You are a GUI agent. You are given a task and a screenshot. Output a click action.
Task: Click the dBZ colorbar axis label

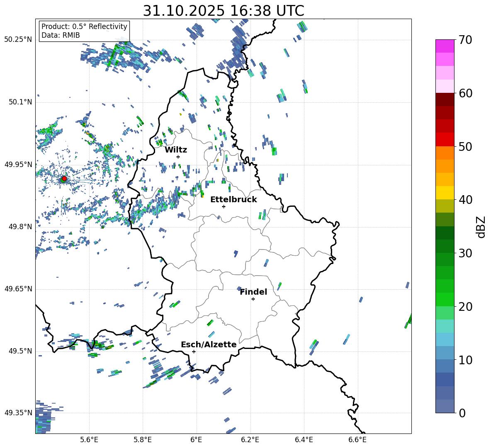point(481,226)
